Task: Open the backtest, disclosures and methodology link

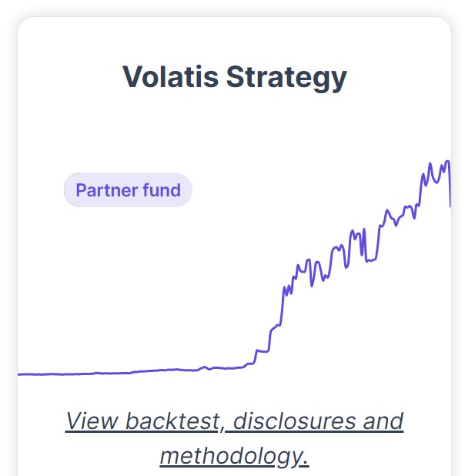Action: [234, 438]
